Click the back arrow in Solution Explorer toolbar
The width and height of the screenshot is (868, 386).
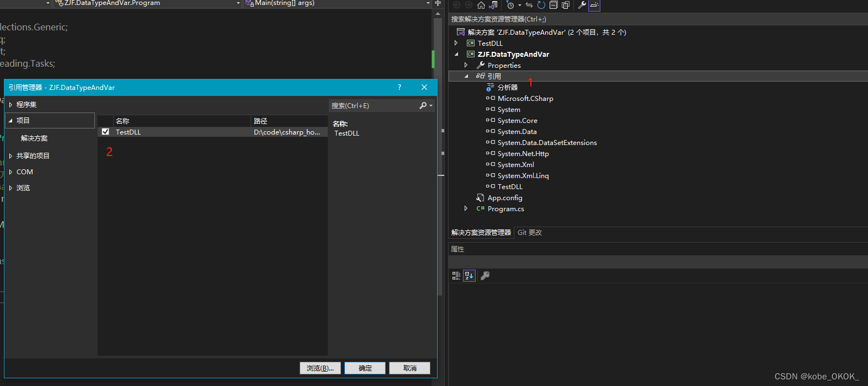[456, 5]
